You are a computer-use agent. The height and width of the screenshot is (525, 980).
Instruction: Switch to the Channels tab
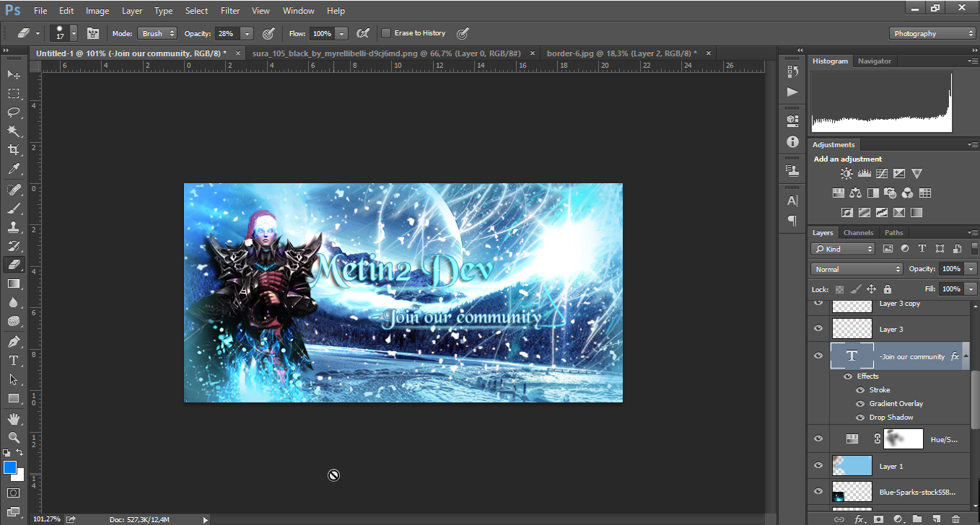coord(858,233)
